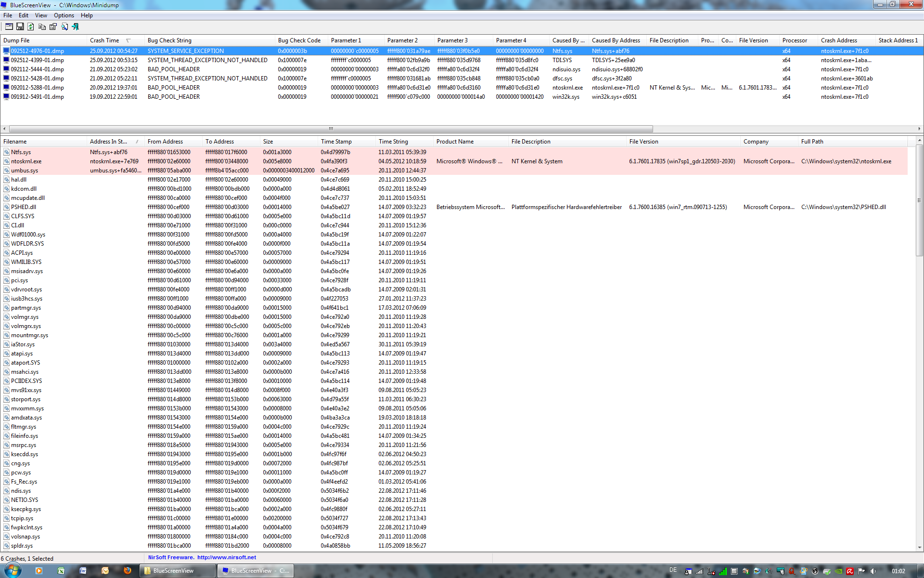The height and width of the screenshot is (578, 924).
Task: Click the upper pane horizontal scrollbar thumb
Action: pos(331,129)
